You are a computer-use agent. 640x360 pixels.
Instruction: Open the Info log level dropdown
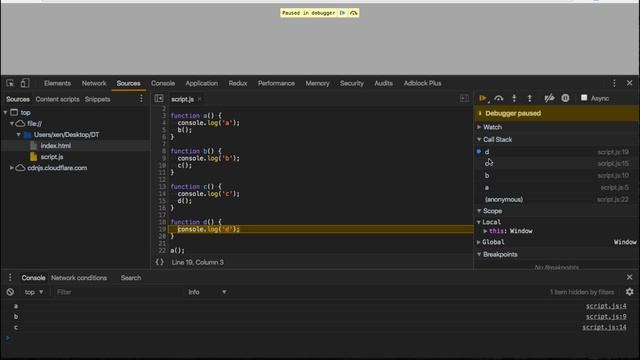[x=207, y=292]
